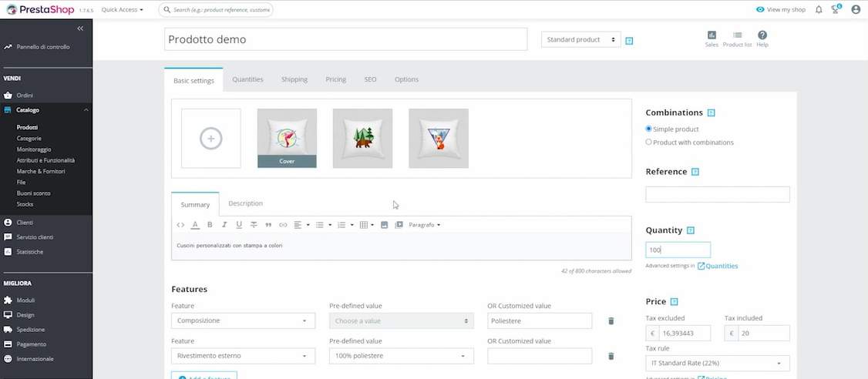Switch to the Shipping tab
The image size is (868, 379).
coord(294,79)
